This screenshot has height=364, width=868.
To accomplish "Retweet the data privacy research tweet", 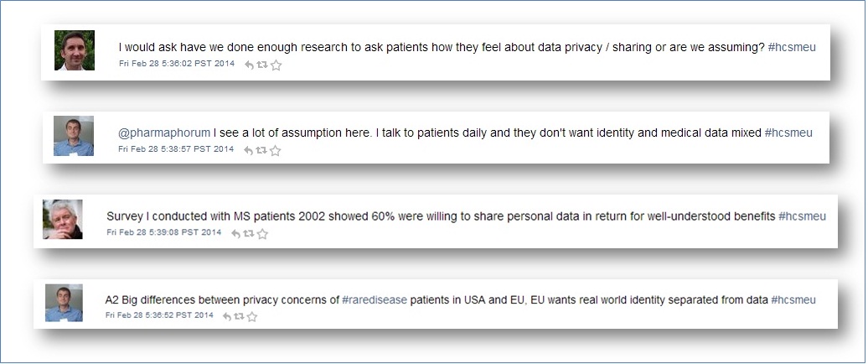I will [261, 65].
